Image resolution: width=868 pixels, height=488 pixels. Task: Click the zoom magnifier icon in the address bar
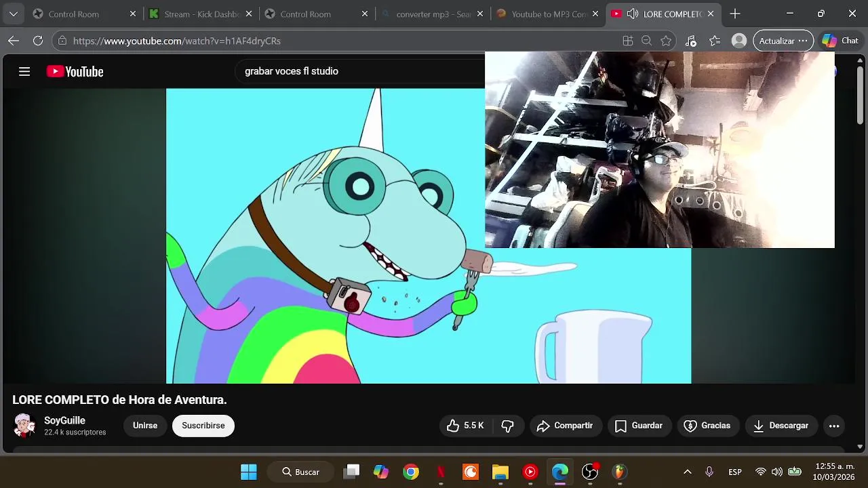tap(647, 41)
